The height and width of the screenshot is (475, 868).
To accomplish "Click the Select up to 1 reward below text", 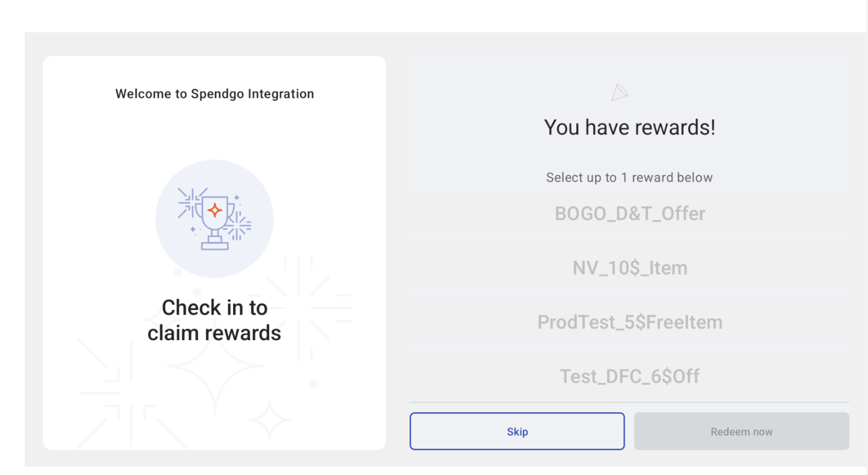I will click(630, 177).
